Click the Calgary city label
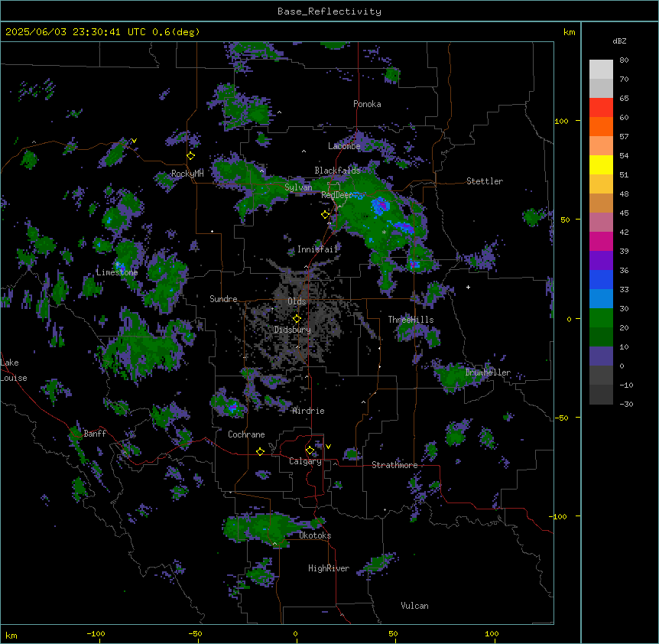 [x=305, y=461]
